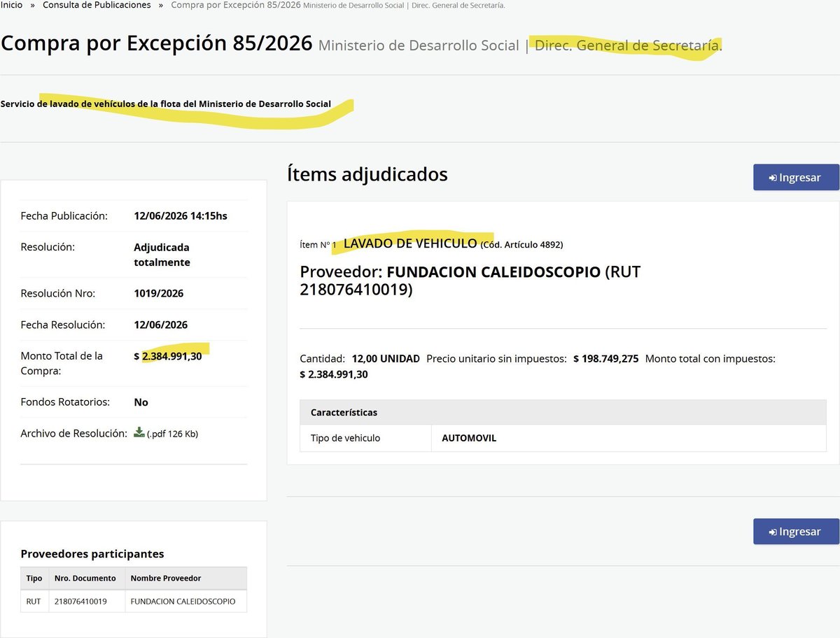This screenshot has height=638, width=840.
Task: Select Ítems adjudicados heading
Action: click(x=367, y=173)
